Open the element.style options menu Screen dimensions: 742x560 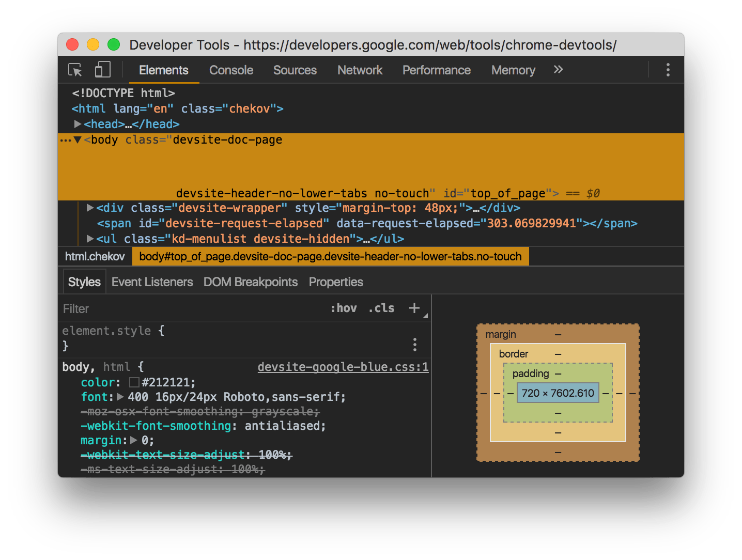pyautogui.click(x=415, y=344)
